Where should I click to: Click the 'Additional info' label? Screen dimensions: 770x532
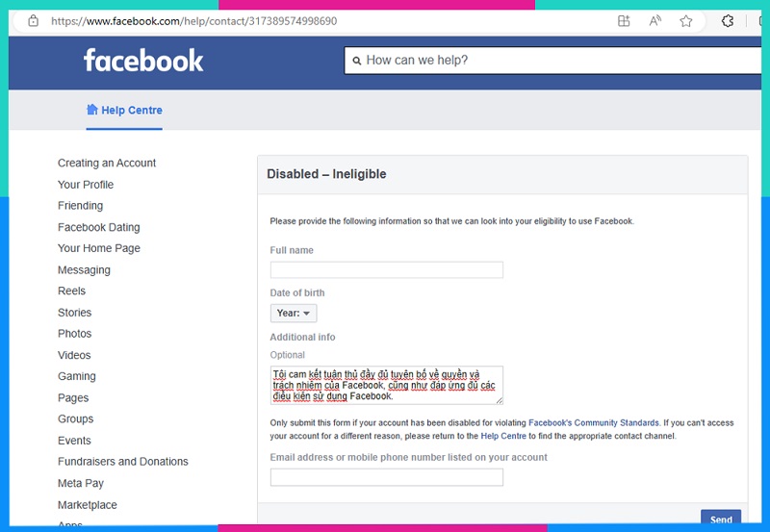click(302, 337)
